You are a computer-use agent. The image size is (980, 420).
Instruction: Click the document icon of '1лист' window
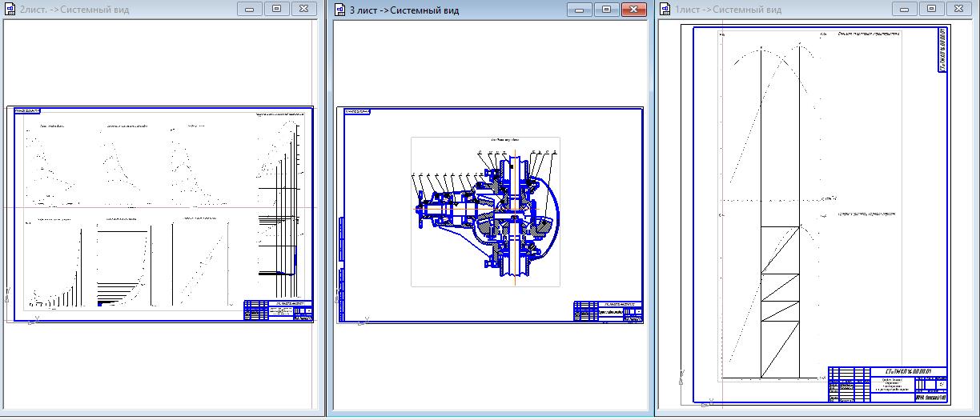pos(665,10)
